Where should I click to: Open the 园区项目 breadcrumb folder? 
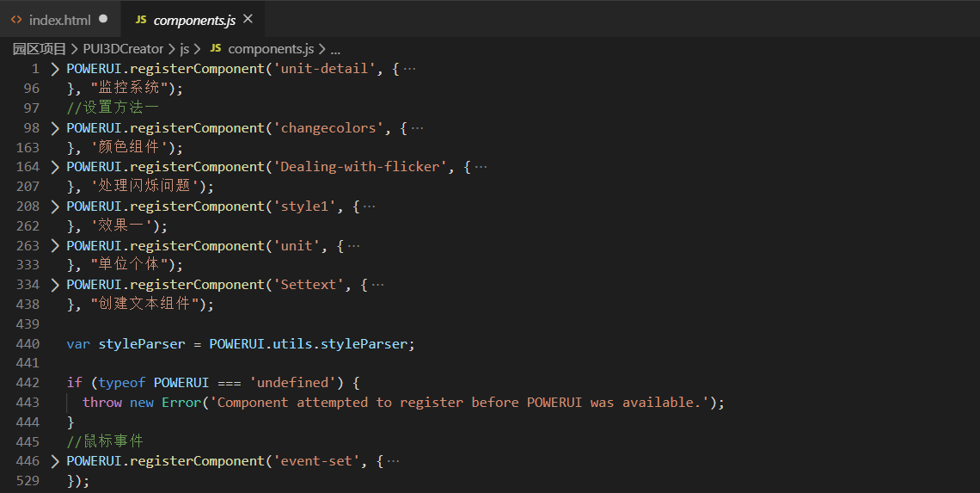[40, 49]
